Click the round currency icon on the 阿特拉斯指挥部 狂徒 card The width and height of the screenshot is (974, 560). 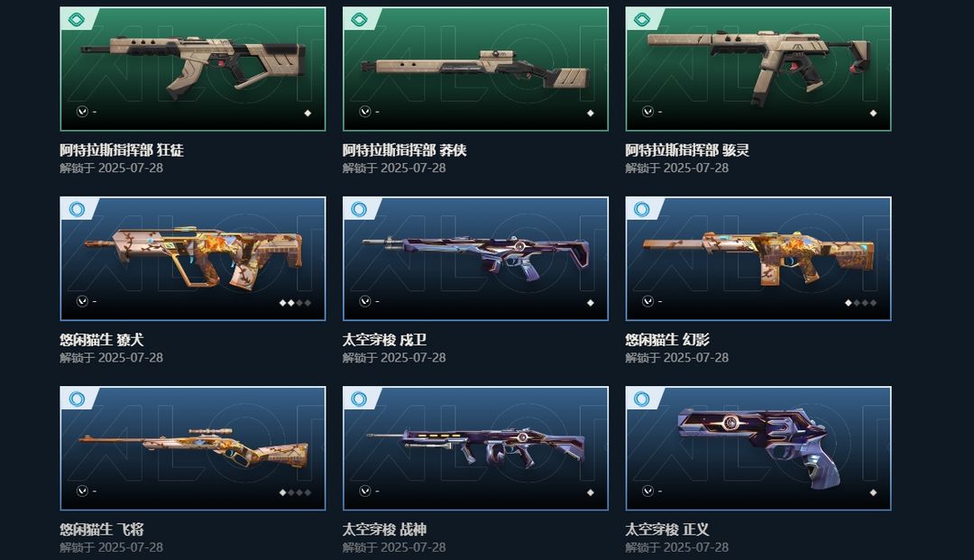pyautogui.click(x=82, y=111)
